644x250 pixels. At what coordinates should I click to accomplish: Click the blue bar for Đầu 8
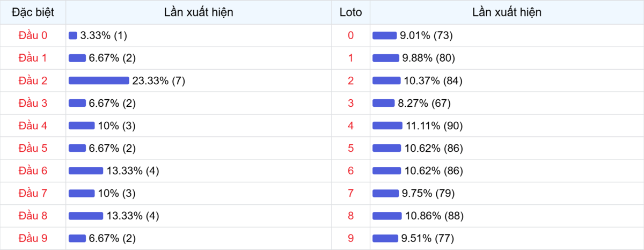(x=86, y=216)
